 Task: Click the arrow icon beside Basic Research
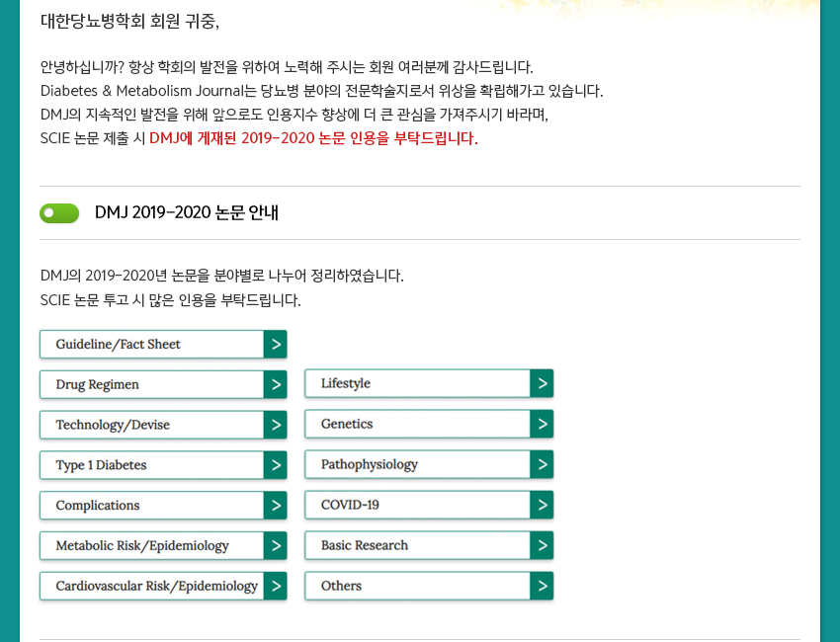click(542, 545)
